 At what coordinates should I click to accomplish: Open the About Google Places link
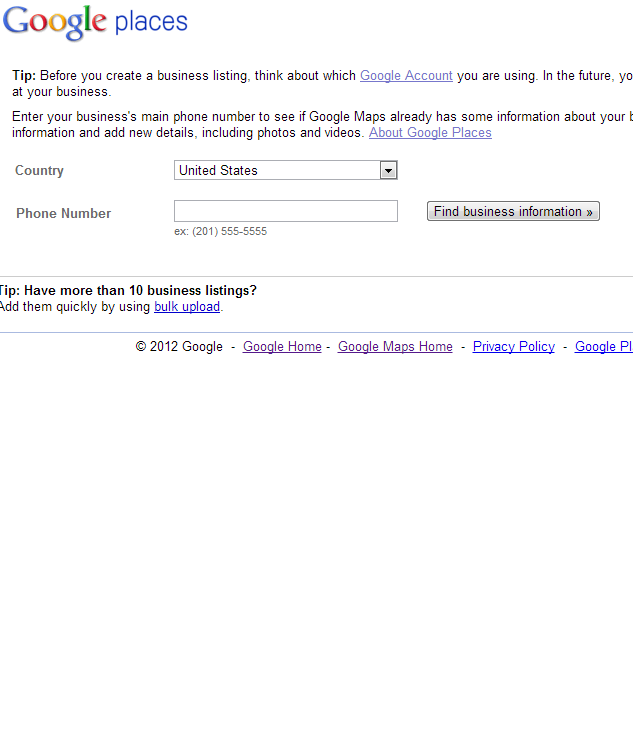430,132
